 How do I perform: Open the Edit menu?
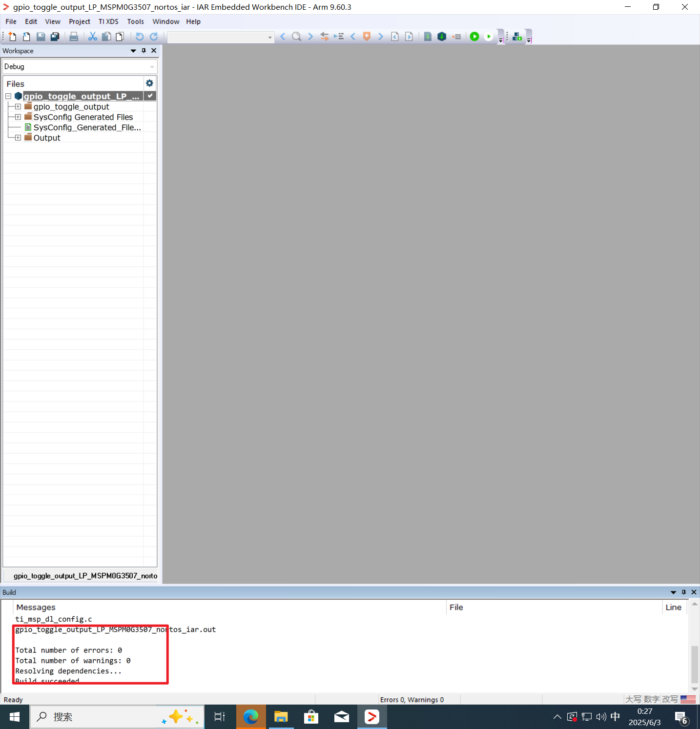pos(31,21)
